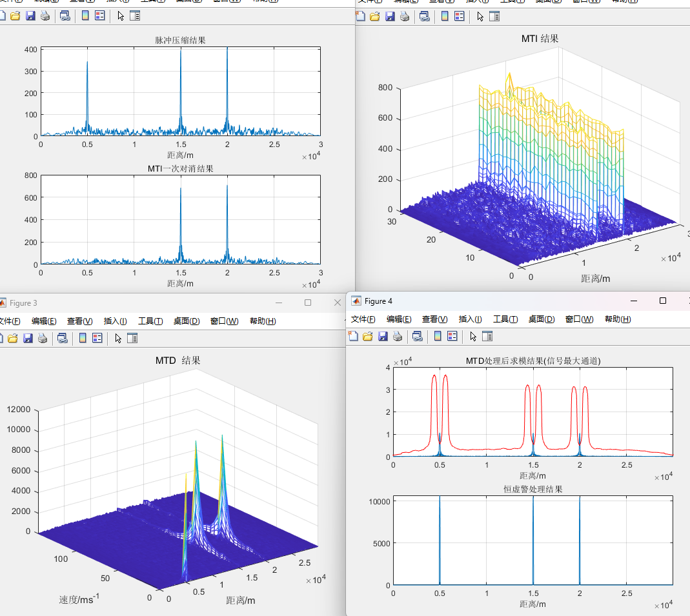This screenshot has height=616, width=690.
Task: Open the 帮助(H) menu in Figure 3
Action: tap(263, 321)
